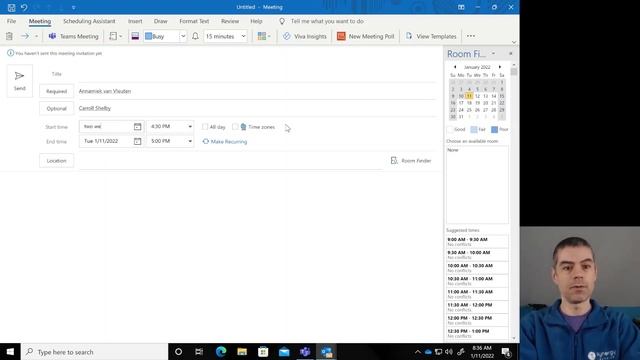The image size is (640, 360).
Task: Open the File menu
Action: point(11,21)
